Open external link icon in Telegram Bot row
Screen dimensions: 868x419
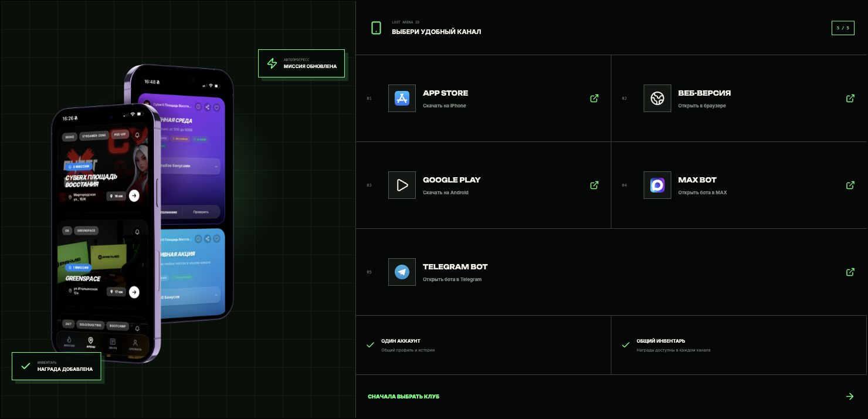pos(850,272)
